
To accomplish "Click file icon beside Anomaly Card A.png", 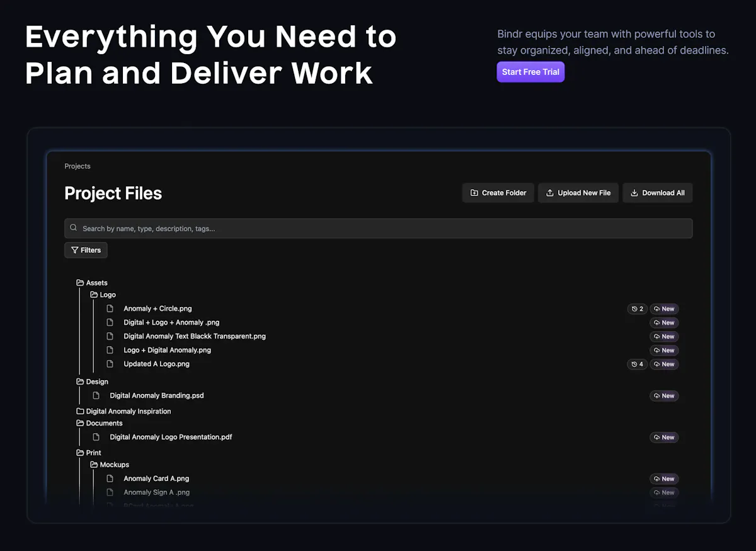I will [110, 479].
